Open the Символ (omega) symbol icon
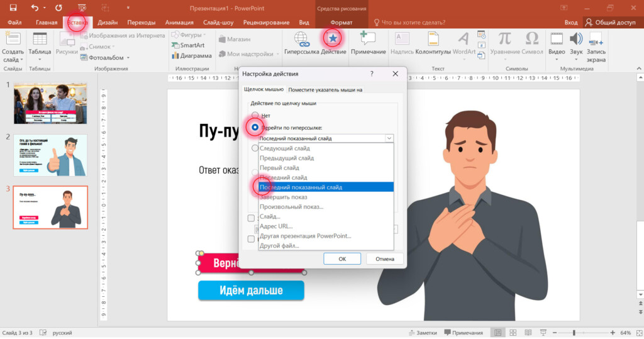 click(531, 38)
